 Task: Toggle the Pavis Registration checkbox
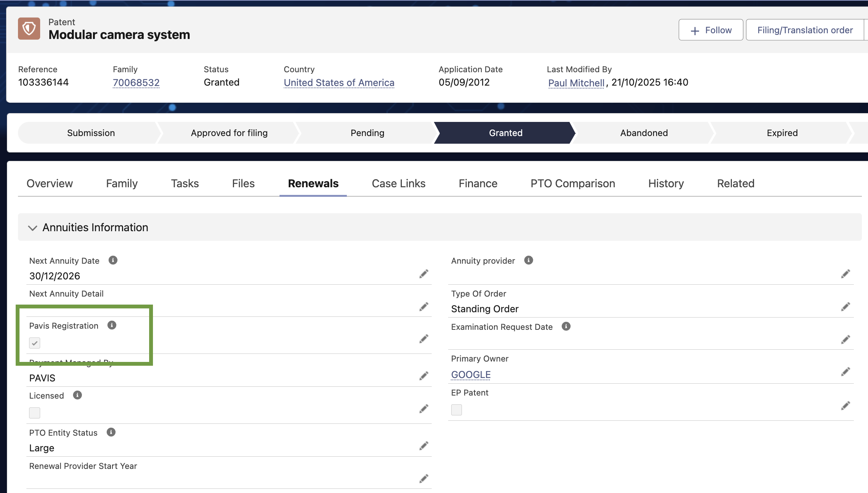(35, 343)
